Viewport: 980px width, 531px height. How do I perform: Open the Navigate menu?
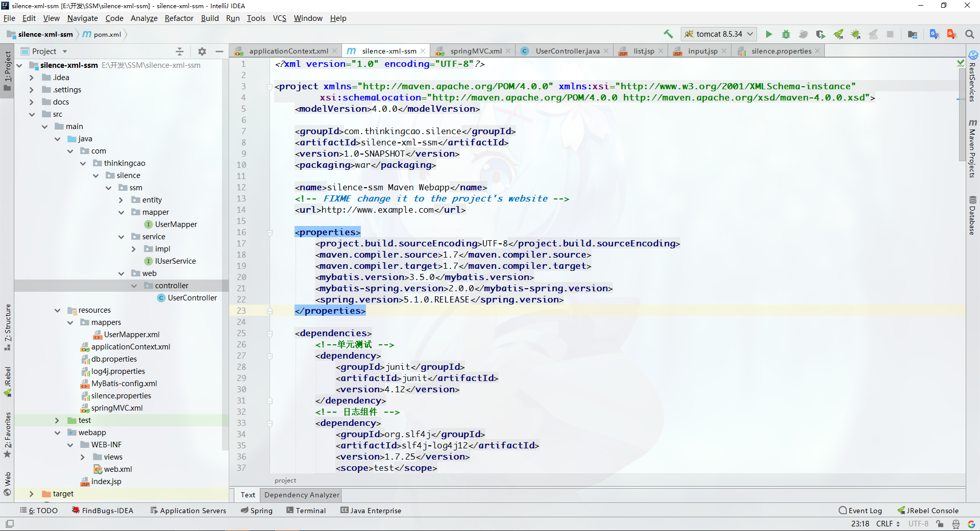pos(83,18)
